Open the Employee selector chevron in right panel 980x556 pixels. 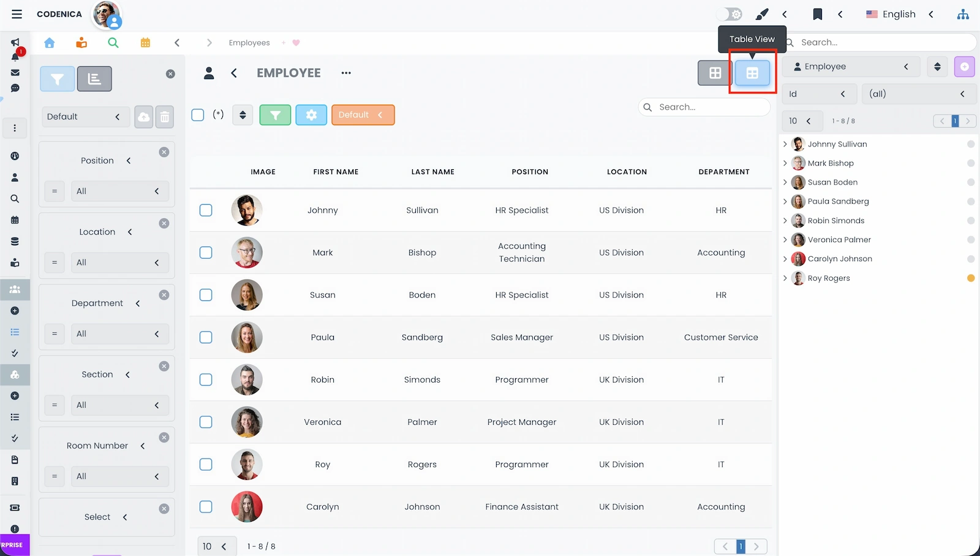click(x=907, y=66)
